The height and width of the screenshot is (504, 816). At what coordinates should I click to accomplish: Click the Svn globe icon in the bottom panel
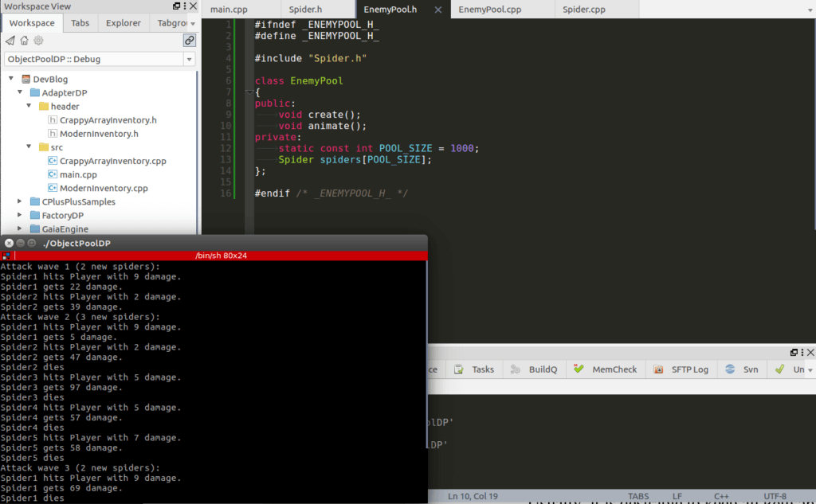click(x=729, y=369)
